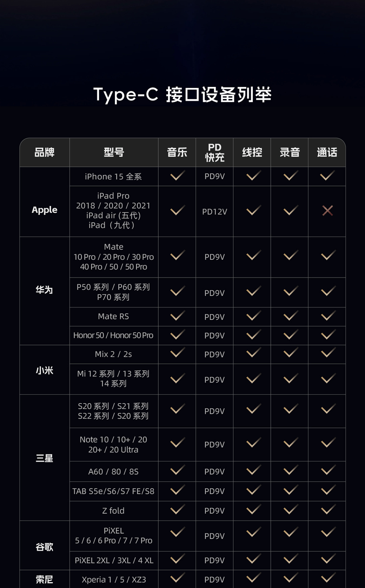365x588 pixels.
Task: Click the TAB S5e/S6/S7 FE/S8 model cell
Action: [x=113, y=491]
